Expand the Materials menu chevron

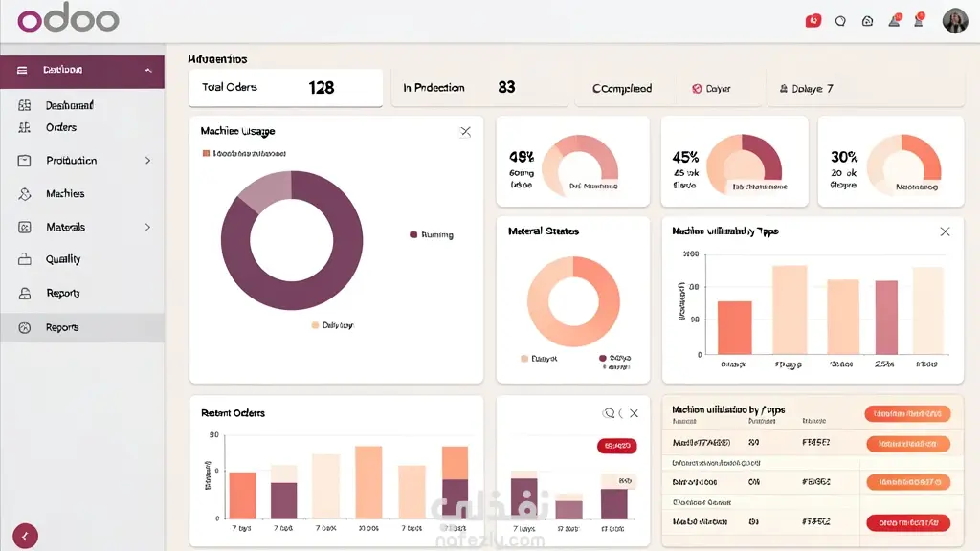point(147,227)
